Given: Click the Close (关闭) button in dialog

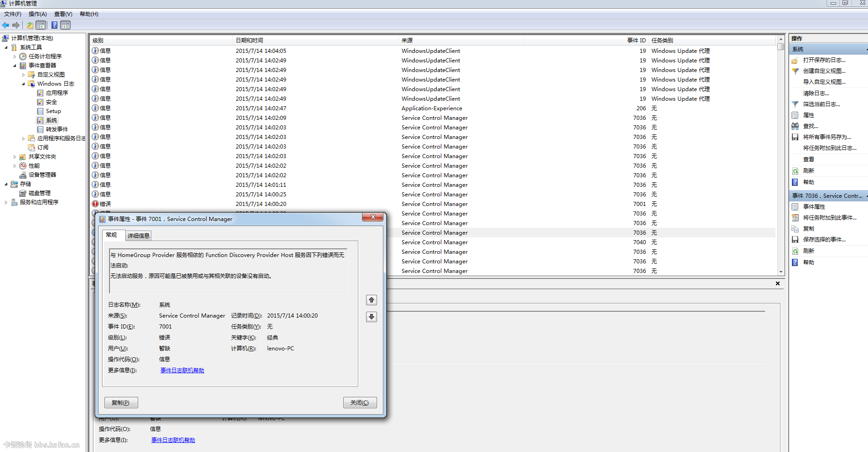Looking at the screenshot, I should 360,403.
